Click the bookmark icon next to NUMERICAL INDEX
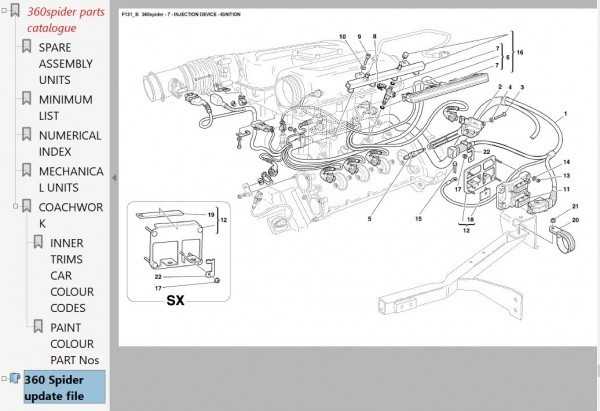Screen dimensions: 600x411 [x=26, y=134]
